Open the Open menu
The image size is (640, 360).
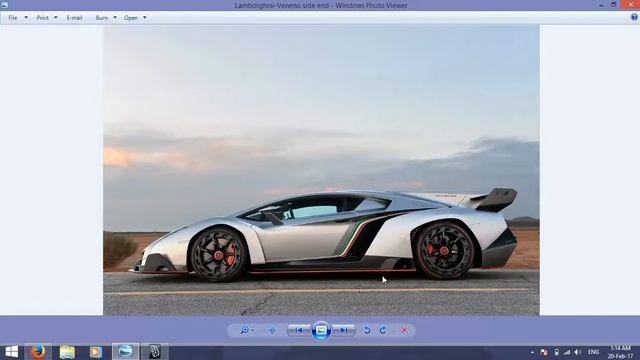[131, 18]
